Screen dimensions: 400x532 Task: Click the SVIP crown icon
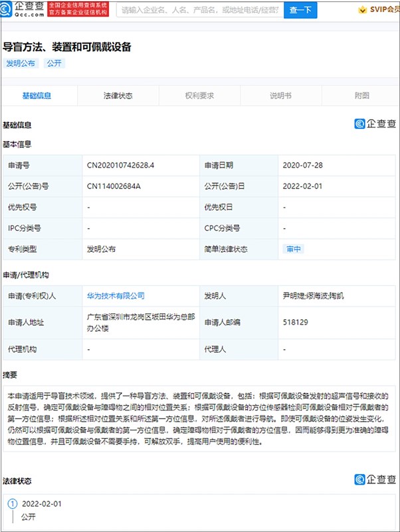[362, 10]
